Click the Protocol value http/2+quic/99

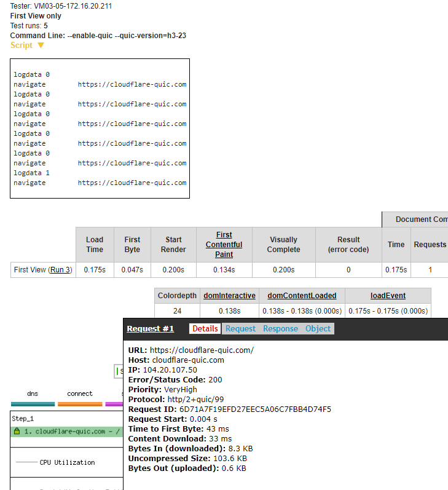pyautogui.click(x=195, y=400)
